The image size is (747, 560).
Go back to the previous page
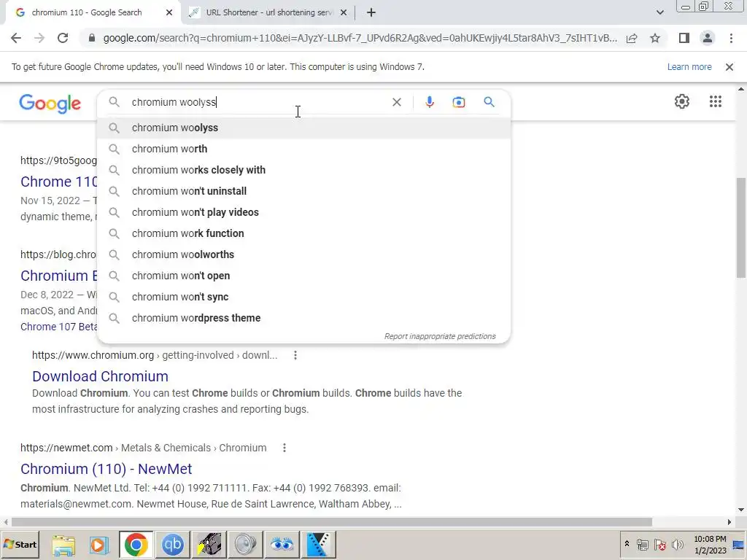(16, 38)
